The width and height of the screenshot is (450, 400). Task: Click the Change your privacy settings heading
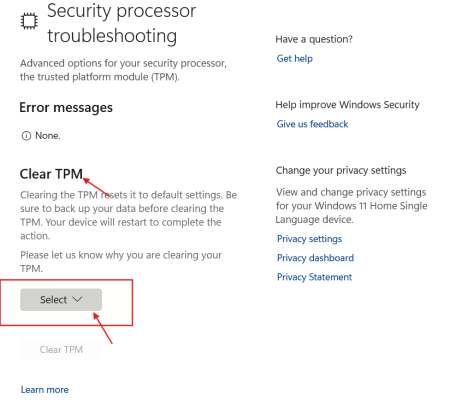341,171
